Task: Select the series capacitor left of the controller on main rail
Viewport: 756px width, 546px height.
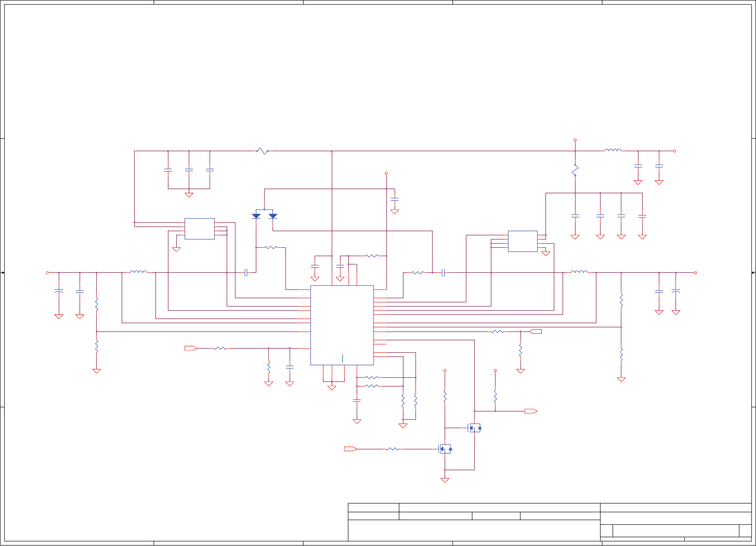Action: coord(246,273)
